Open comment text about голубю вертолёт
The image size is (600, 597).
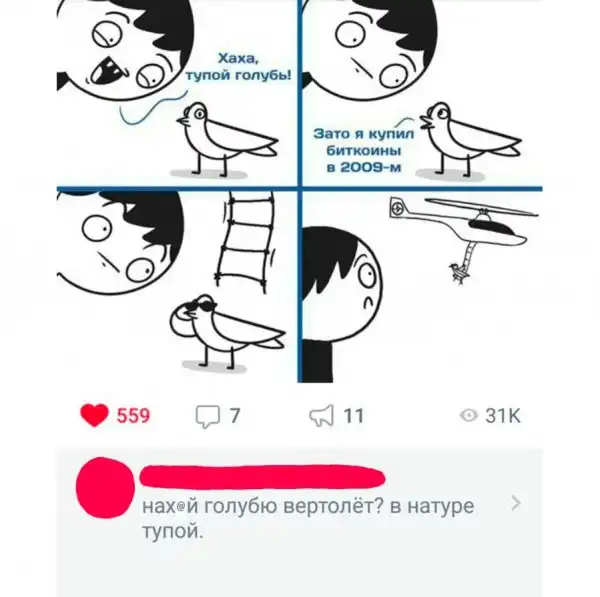coord(308,519)
